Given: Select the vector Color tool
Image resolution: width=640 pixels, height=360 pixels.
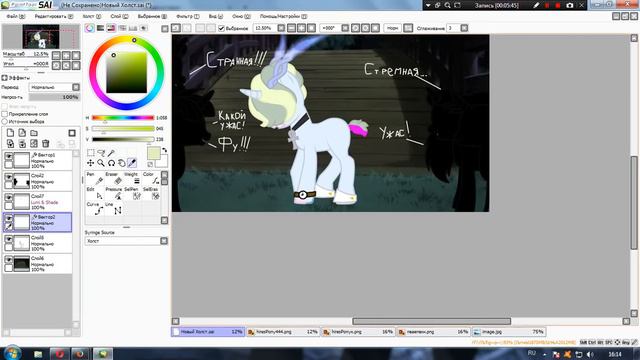Looking at the screenshot, I should [x=151, y=178].
